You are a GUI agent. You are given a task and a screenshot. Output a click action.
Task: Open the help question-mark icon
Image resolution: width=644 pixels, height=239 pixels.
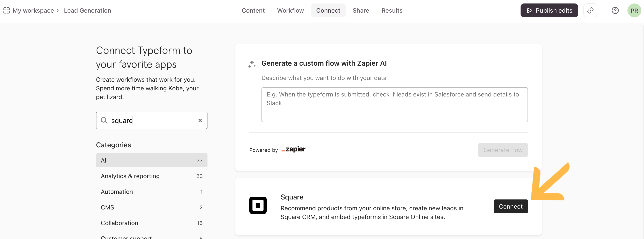tap(615, 10)
